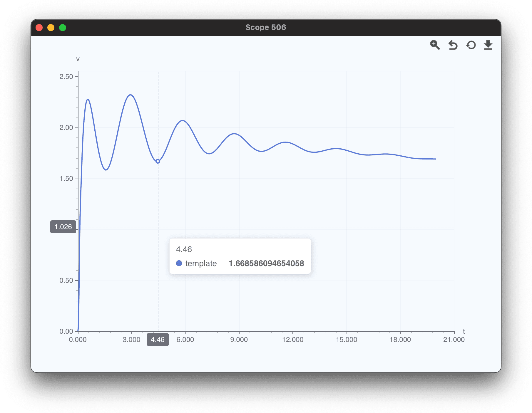Click the highlighted data point on curve

pos(158,161)
